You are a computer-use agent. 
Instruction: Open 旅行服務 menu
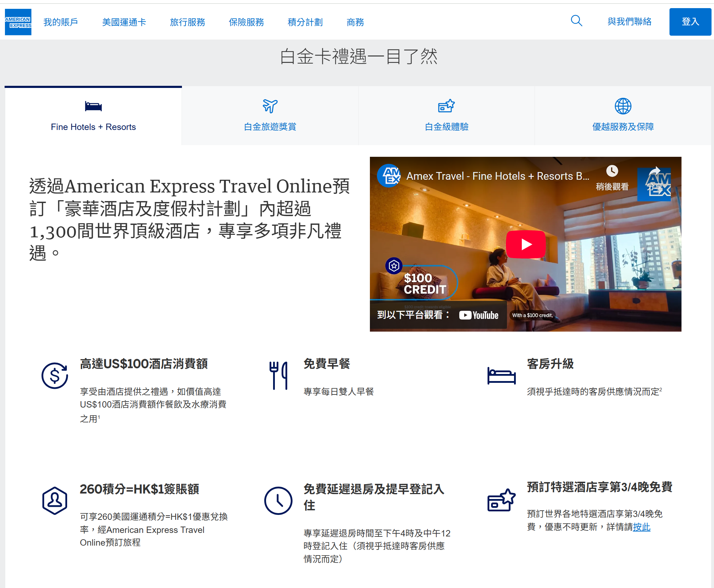click(188, 22)
